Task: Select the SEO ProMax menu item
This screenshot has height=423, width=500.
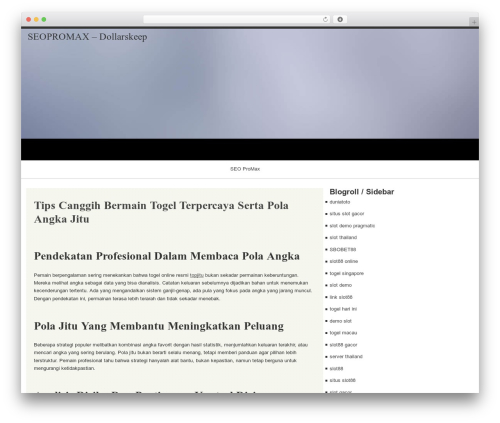Action: [245, 169]
